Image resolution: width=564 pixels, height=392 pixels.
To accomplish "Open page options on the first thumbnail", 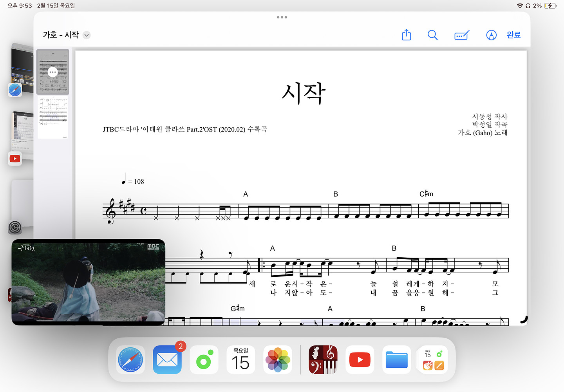I will (x=52, y=72).
